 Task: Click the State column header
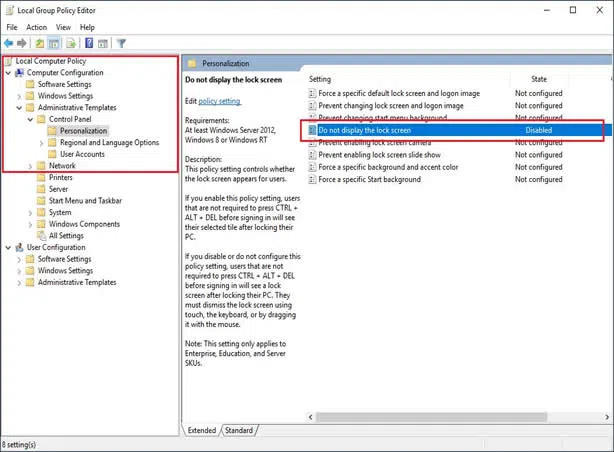click(539, 79)
